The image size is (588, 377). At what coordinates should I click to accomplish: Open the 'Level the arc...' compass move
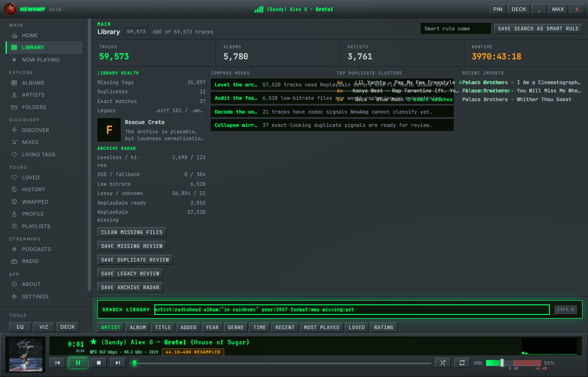(x=332, y=85)
